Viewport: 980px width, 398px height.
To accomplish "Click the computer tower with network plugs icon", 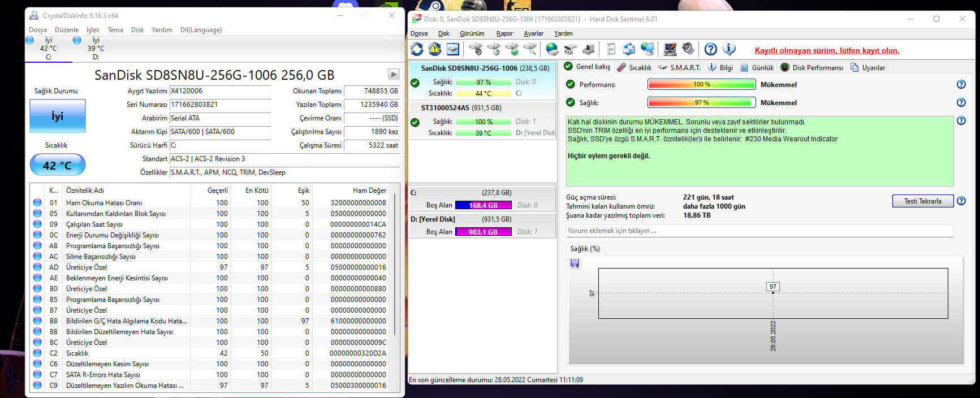I will tap(589, 49).
